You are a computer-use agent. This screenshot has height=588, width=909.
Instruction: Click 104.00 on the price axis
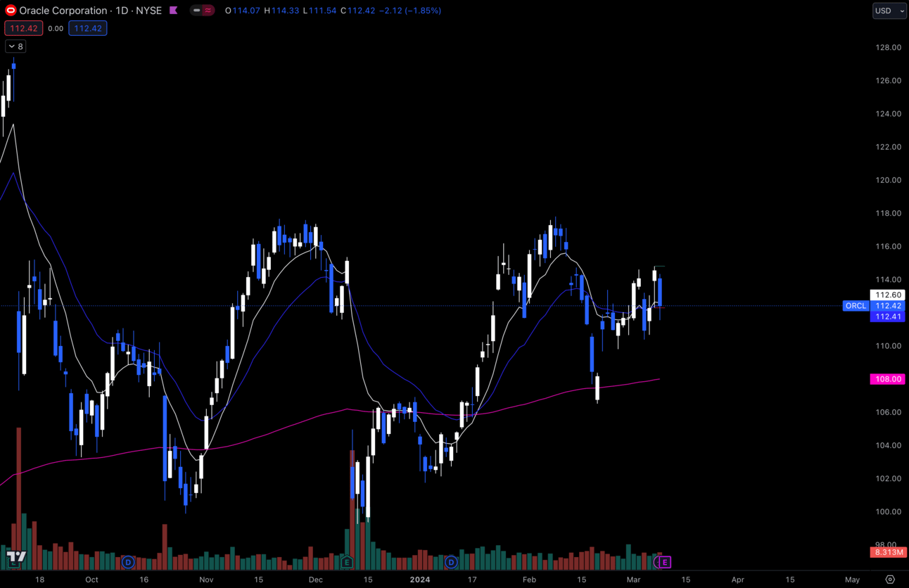tap(887, 445)
